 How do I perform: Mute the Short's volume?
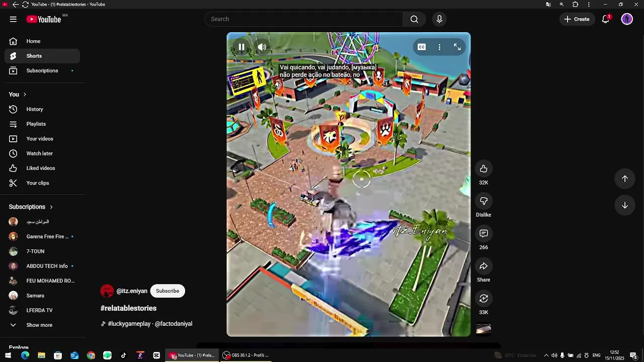pyautogui.click(x=262, y=47)
